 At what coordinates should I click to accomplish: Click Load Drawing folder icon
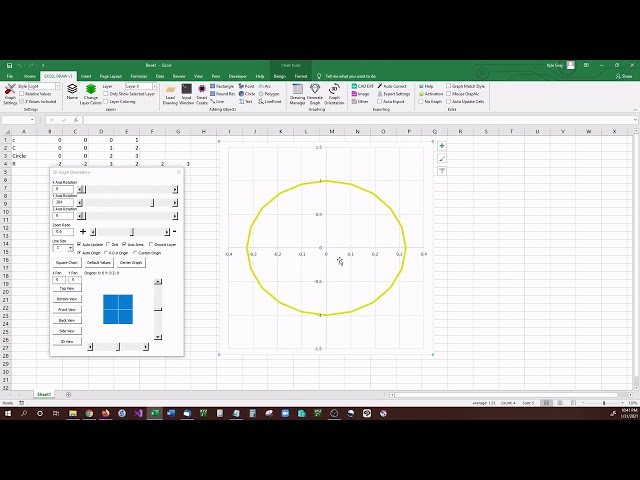[170, 94]
